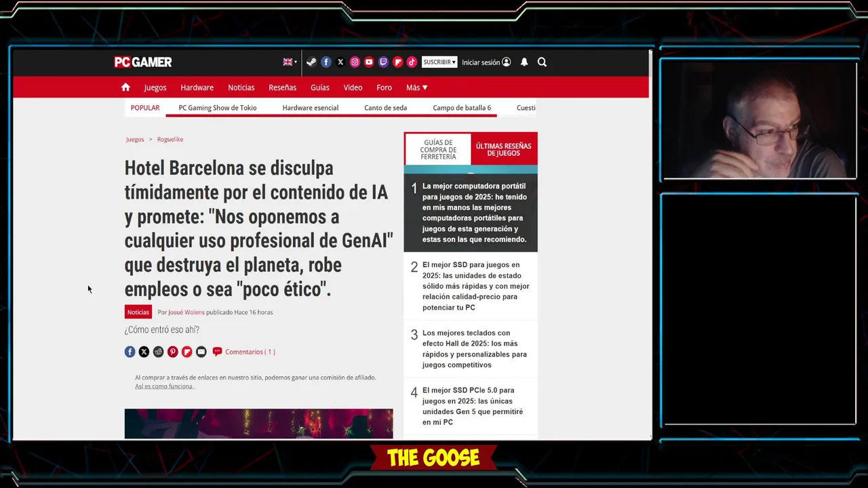Open the Hardware menu
The width and height of the screenshot is (868, 488).
click(197, 87)
